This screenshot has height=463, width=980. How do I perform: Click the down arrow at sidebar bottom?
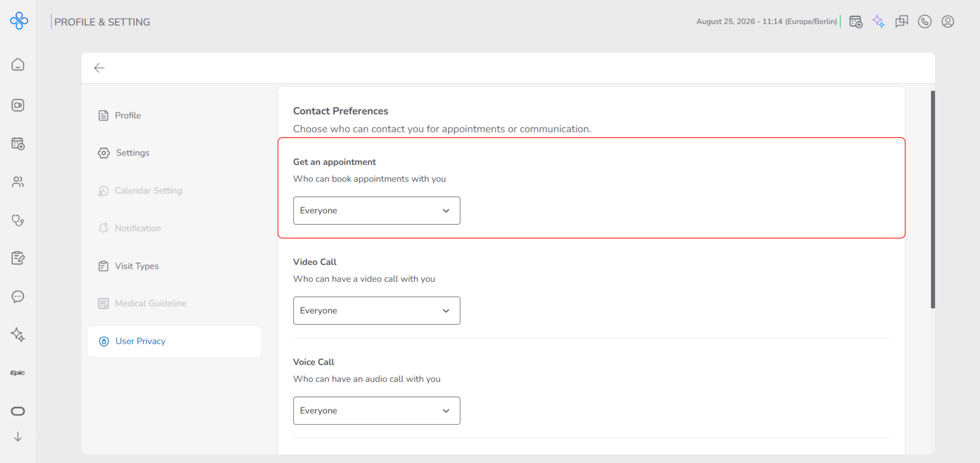coord(18,437)
